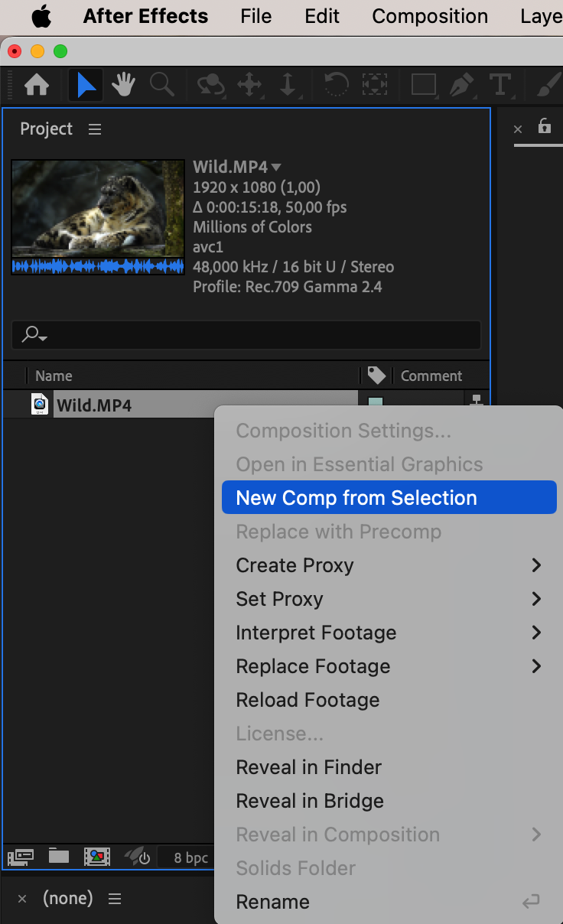Viewport: 563px width, 924px height.
Task: Open the Apple menu
Action: 41,16
